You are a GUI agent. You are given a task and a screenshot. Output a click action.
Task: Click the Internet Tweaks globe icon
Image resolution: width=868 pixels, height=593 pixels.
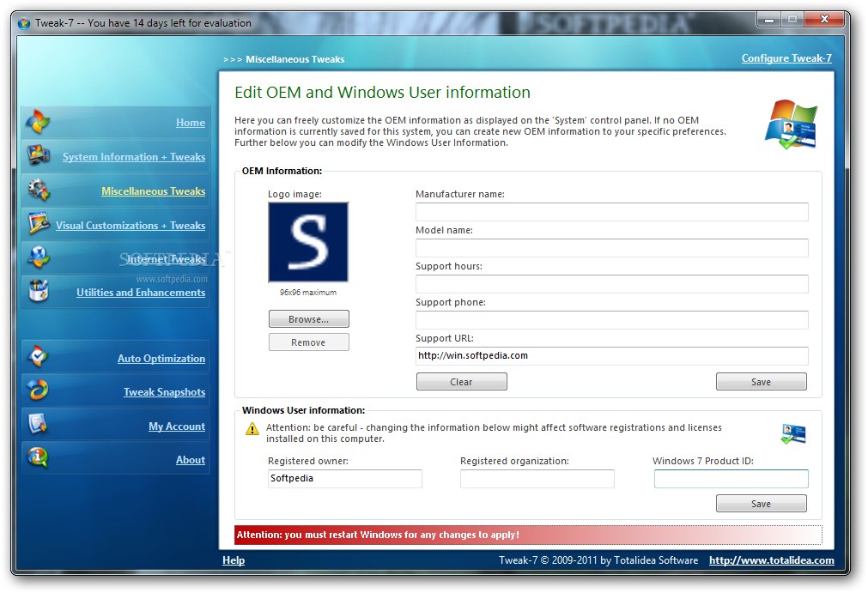click(38, 257)
